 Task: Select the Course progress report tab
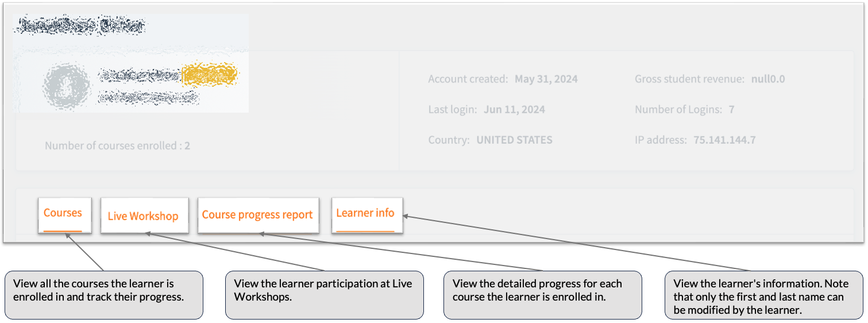(257, 215)
